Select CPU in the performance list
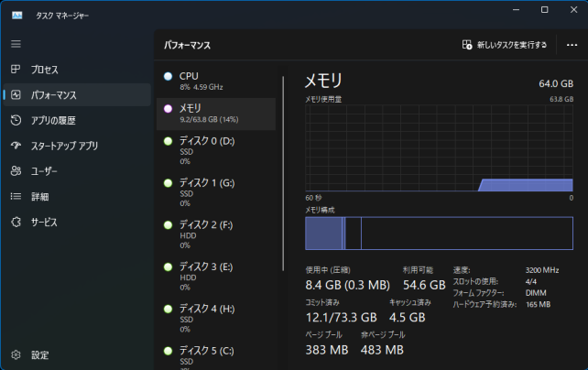Image resolution: width=588 pixels, height=370 pixels. click(216, 81)
